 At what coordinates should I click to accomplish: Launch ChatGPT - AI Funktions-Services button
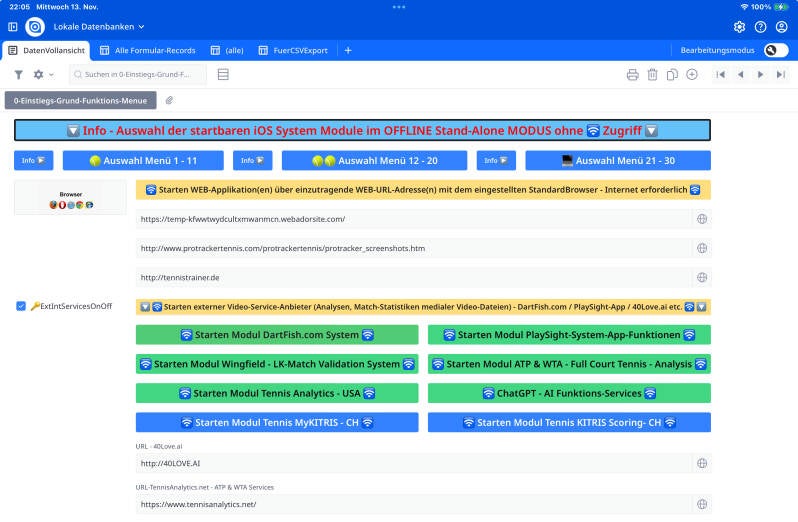click(x=569, y=393)
